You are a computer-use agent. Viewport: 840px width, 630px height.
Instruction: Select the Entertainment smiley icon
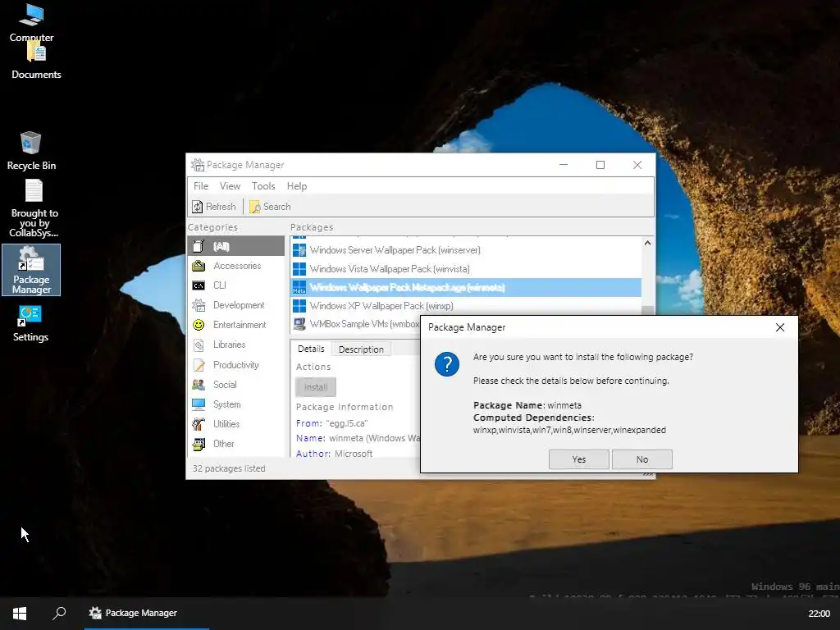[x=199, y=325]
